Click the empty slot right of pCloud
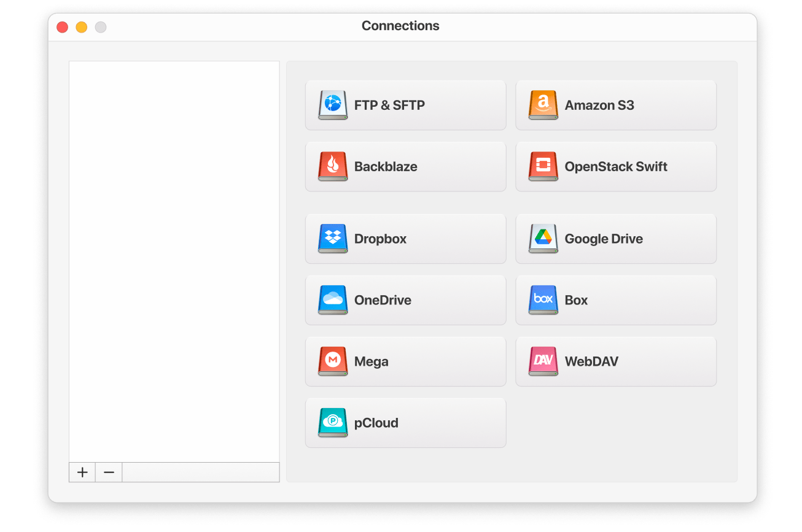This screenshot has width=802, height=532. [x=615, y=423]
